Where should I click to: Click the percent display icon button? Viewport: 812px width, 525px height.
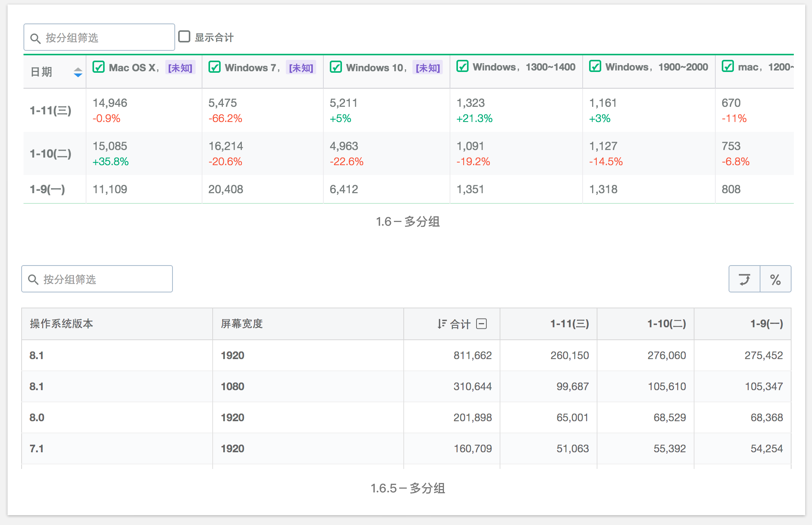(x=775, y=279)
